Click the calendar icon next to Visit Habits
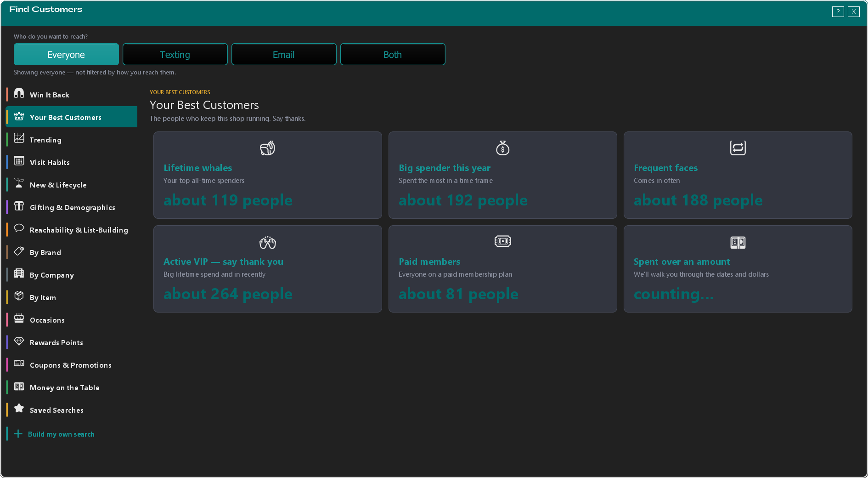This screenshot has width=868, height=478. pyautogui.click(x=19, y=161)
